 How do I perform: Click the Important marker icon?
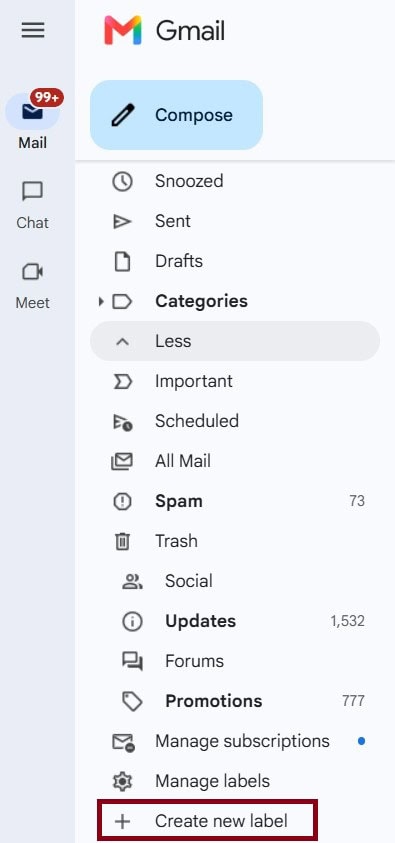122,382
